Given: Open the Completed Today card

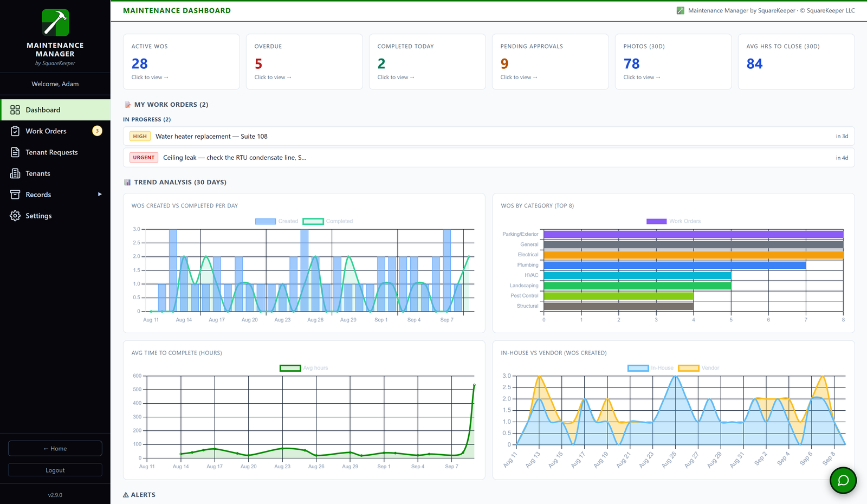Looking at the screenshot, I should click(x=428, y=62).
